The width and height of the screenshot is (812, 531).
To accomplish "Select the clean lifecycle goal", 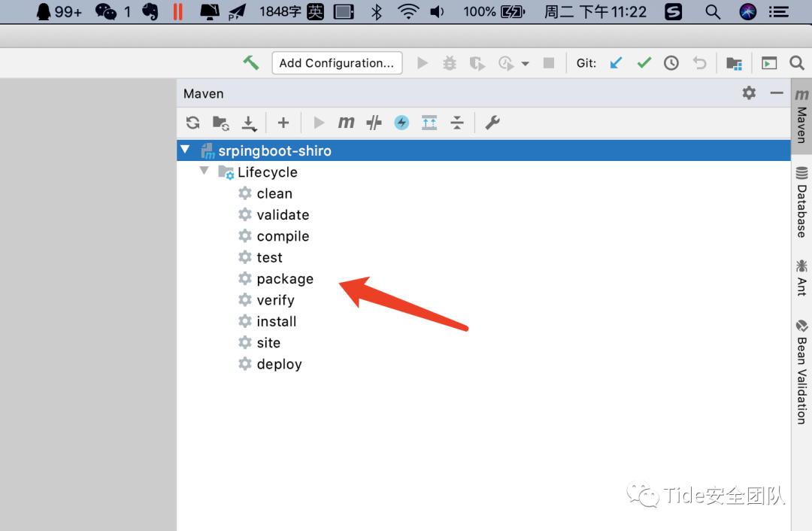I will click(x=274, y=194).
